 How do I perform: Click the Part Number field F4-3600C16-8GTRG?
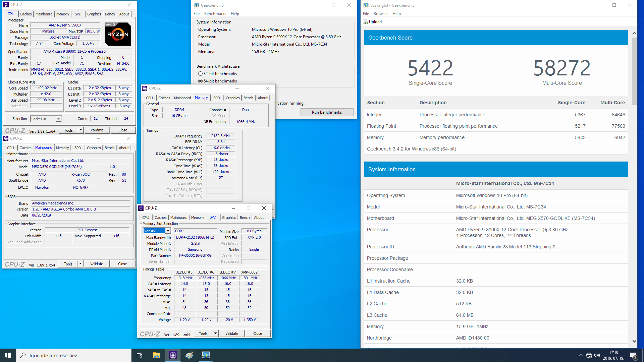[x=195, y=256]
